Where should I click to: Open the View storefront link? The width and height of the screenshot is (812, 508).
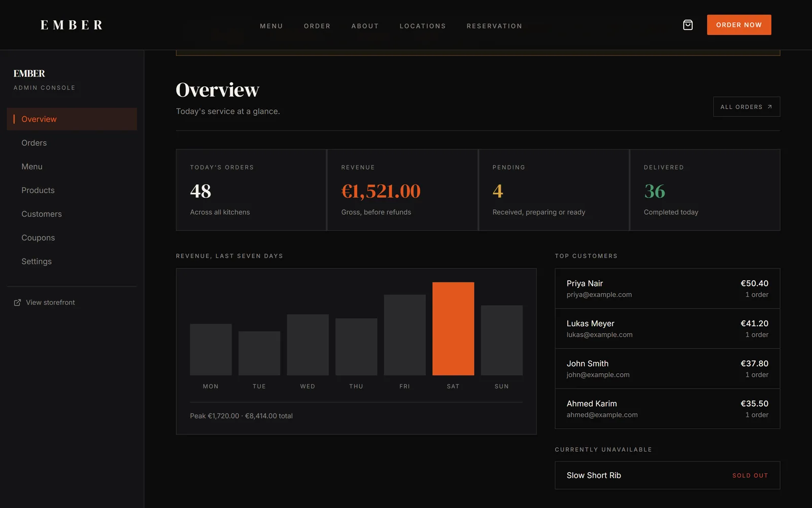(x=45, y=303)
